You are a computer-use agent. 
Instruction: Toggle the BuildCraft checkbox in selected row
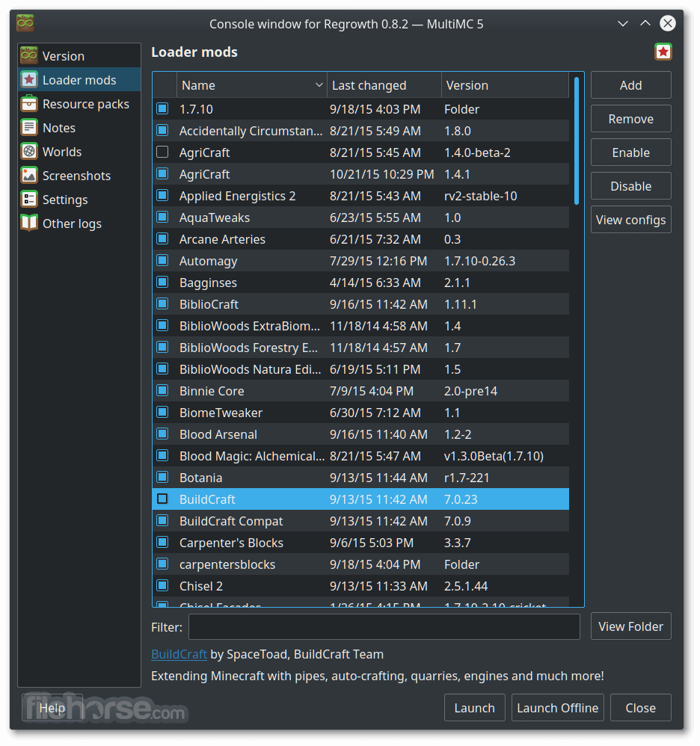(163, 499)
